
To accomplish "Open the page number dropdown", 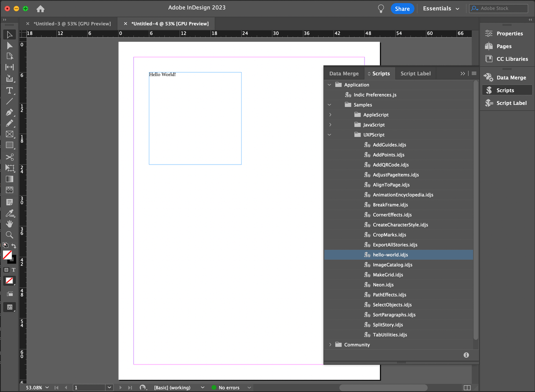I will (x=110, y=387).
